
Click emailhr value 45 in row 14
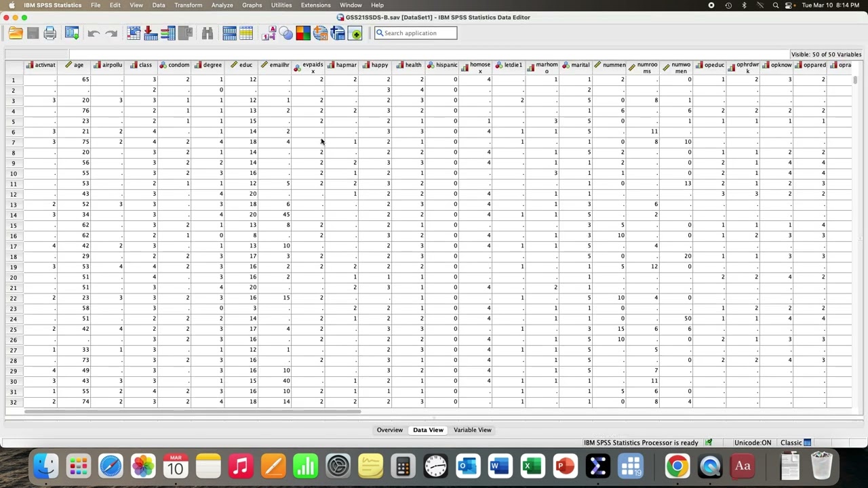tap(286, 215)
